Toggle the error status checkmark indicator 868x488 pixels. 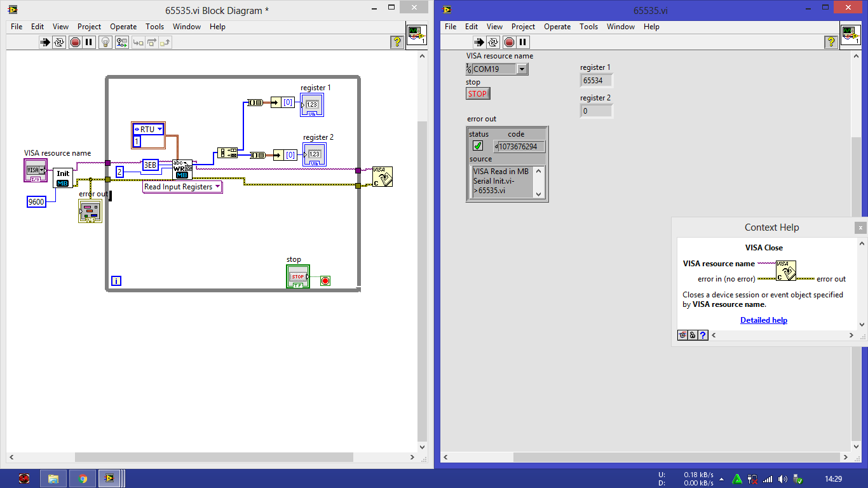pos(478,146)
